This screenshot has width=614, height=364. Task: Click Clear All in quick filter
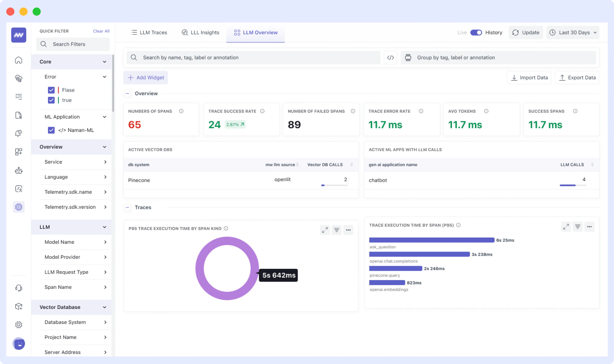[101, 31]
